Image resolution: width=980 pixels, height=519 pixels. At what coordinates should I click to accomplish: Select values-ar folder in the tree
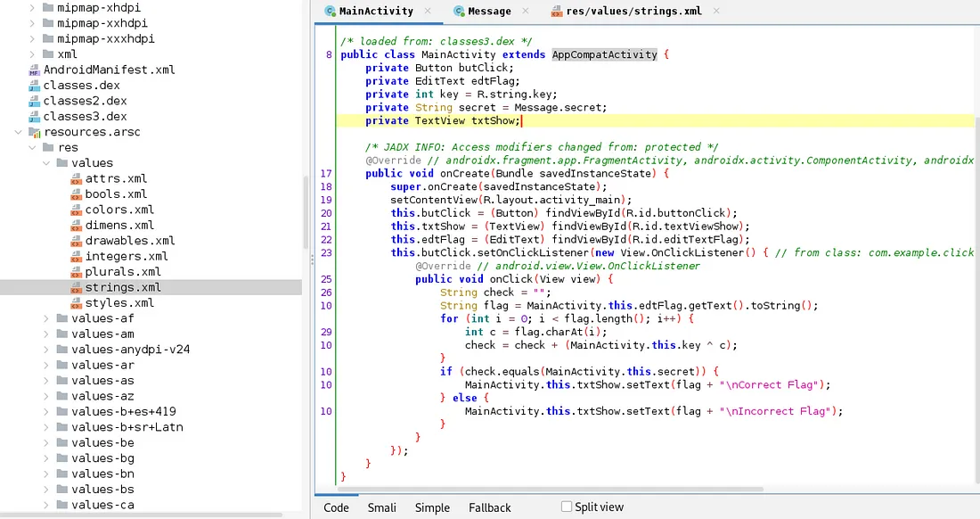click(102, 366)
